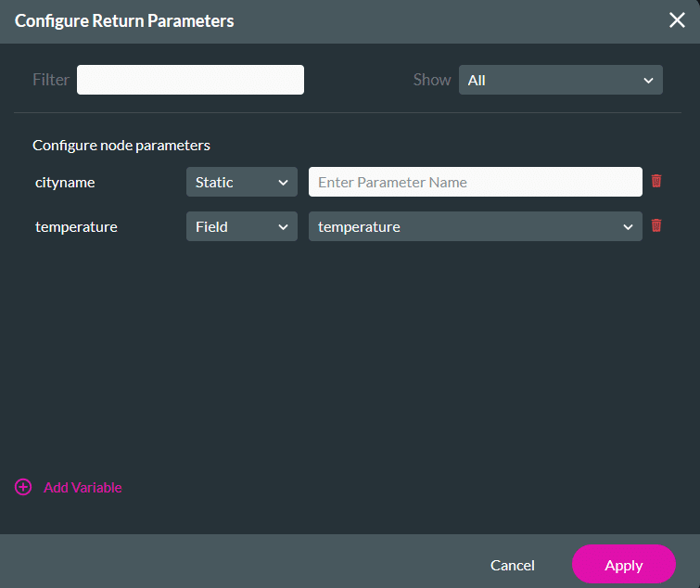Click the Show label
This screenshot has height=588, width=700.
click(x=432, y=80)
